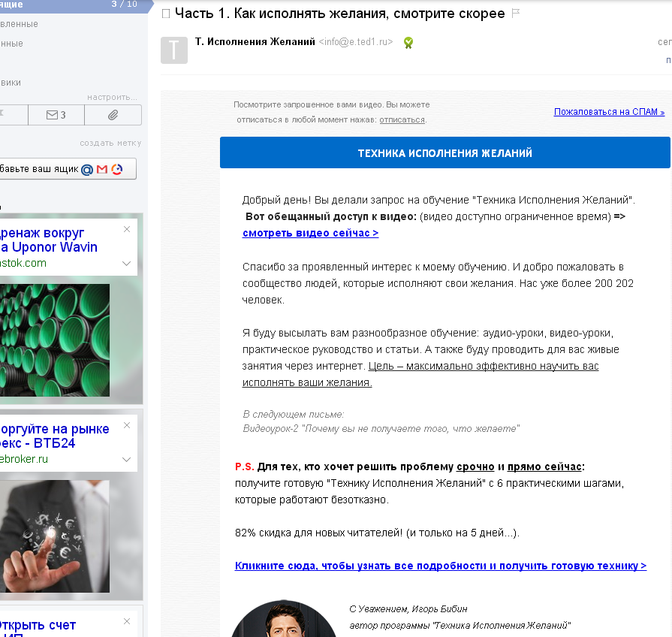
Task: Expand the ВТБ24 ad chevron
Action: (126, 459)
